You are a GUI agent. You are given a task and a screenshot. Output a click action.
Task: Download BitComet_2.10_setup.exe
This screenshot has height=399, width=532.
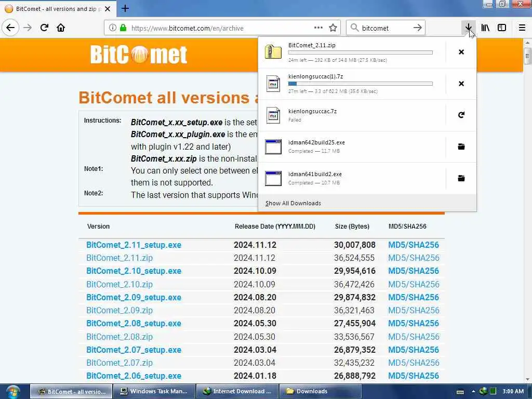[134, 271]
